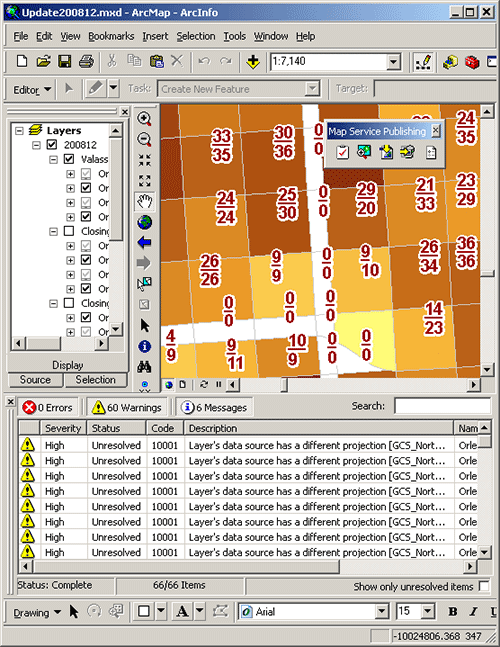Select the Sketch pencil tool in Editor
Image resolution: width=500 pixels, height=647 pixels.
point(96,88)
